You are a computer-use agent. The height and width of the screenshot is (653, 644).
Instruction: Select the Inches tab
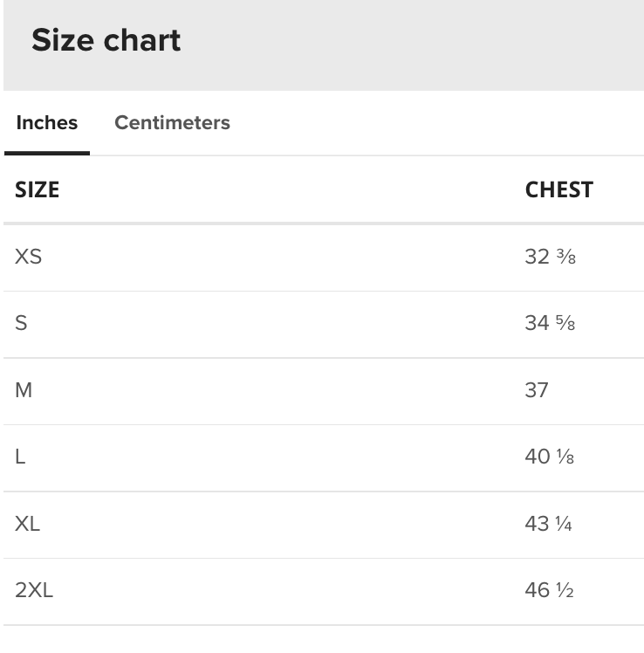click(47, 122)
